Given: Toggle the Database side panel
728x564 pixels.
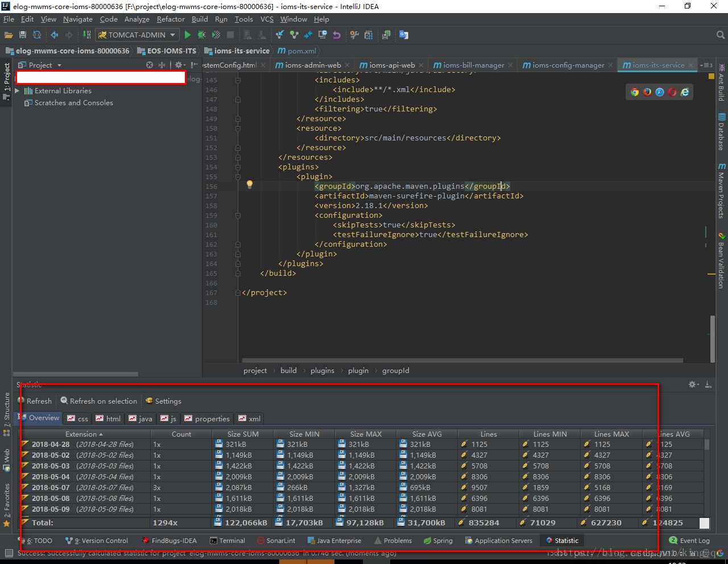Looking at the screenshot, I should [x=721, y=132].
